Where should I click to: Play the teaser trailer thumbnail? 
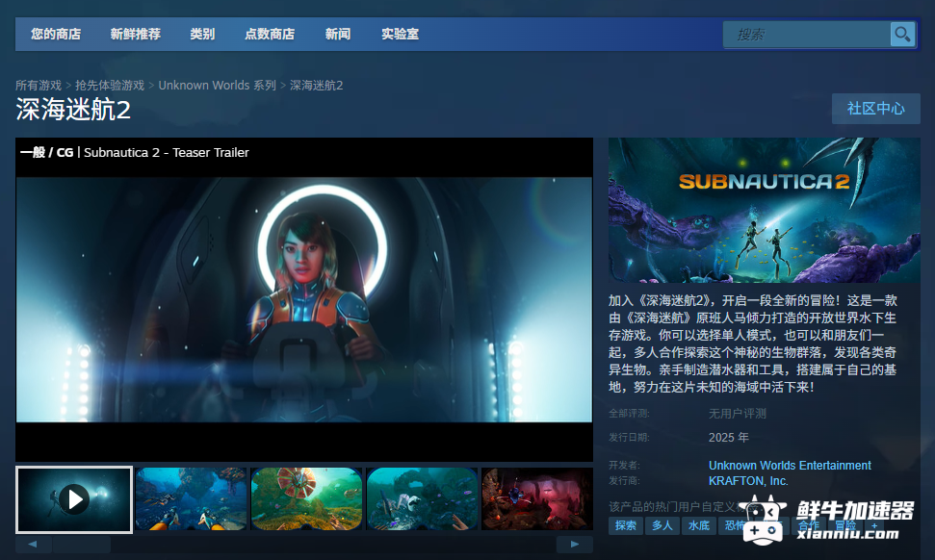coord(74,499)
